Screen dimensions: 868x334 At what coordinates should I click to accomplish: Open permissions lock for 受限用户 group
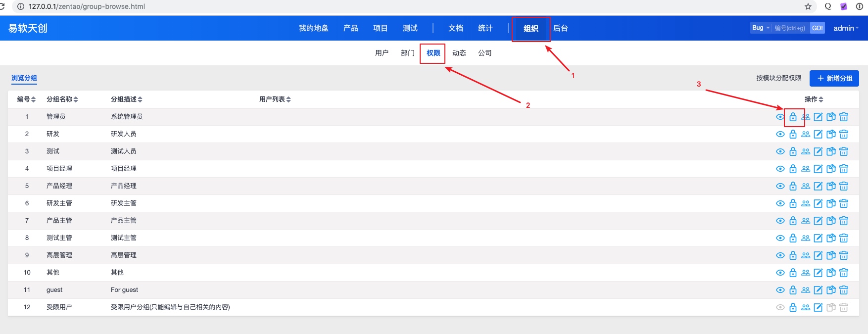click(x=793, y=307)
